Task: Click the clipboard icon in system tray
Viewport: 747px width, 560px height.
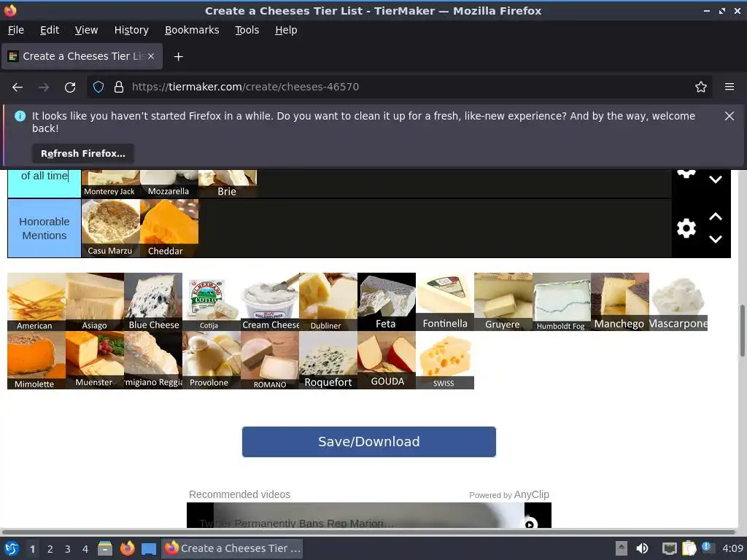Action: 689,548
